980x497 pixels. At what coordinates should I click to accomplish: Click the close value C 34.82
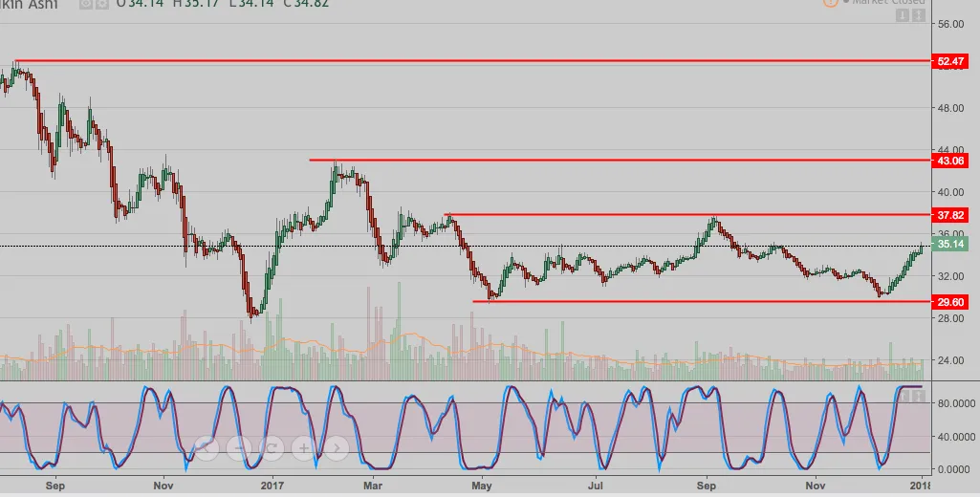(x=306, y=3)
